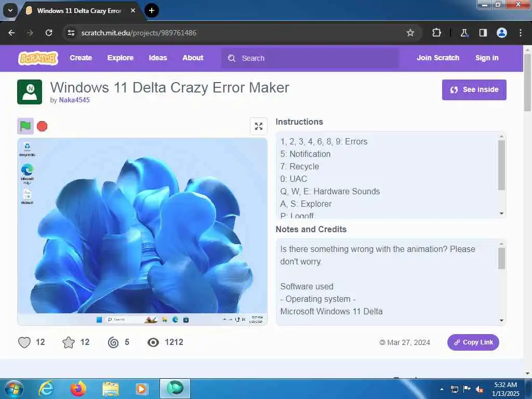Click the network tray icon
Viewport: 532px width, 399px height.
[455, 389]
